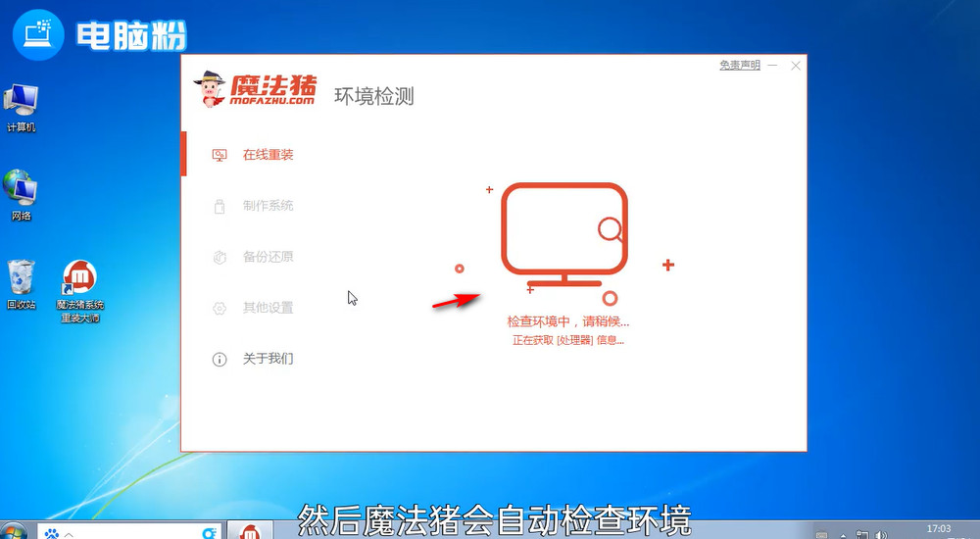Viewport: 980px width, 539px height.
Task: Show hidden tray icons arrow
Action: [x=843, y=536]
